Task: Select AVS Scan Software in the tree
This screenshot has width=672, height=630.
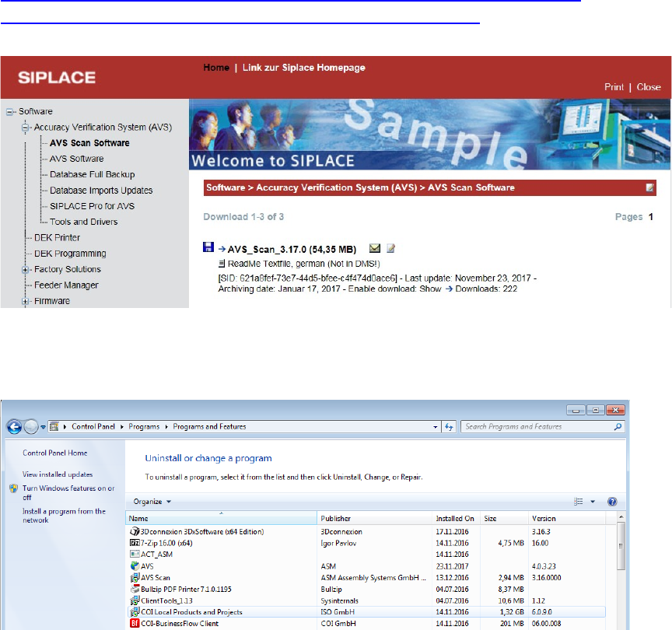Action: pyautogui.click(x=89, y=143)
